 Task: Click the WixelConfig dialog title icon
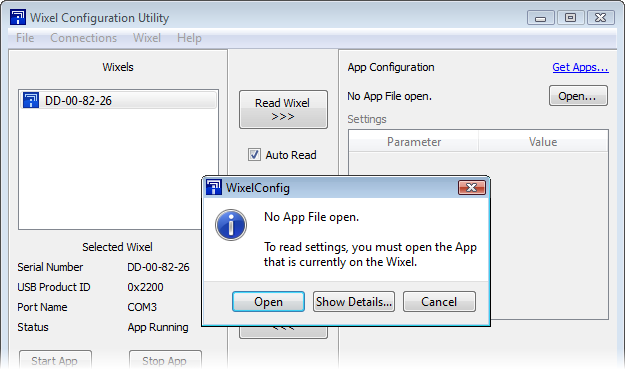point(214,187)
